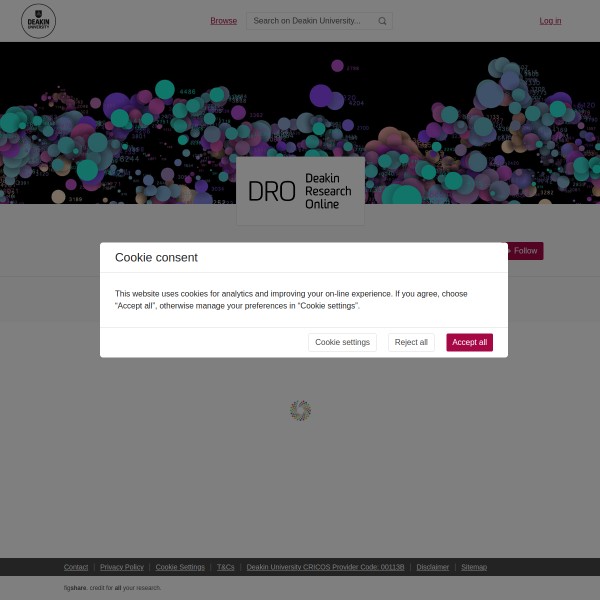
Task: Open the Log in link
Action: (550, 21)
